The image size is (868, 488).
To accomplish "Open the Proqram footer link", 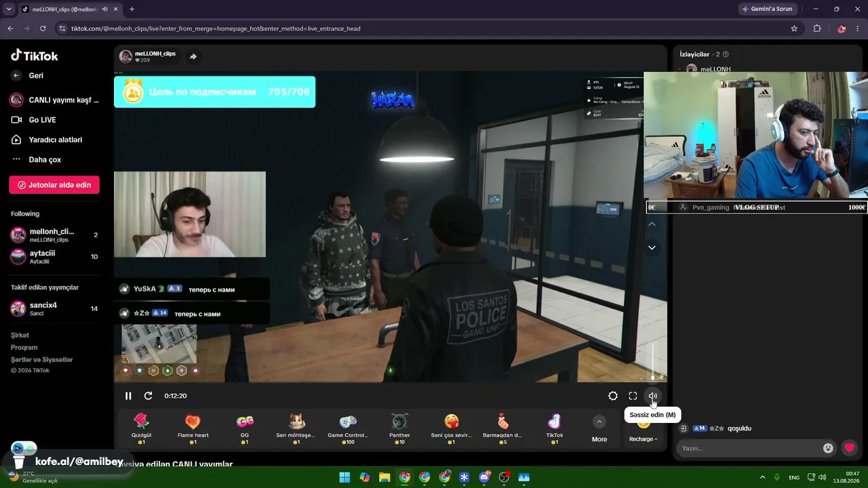I will [x=24, y=348].
